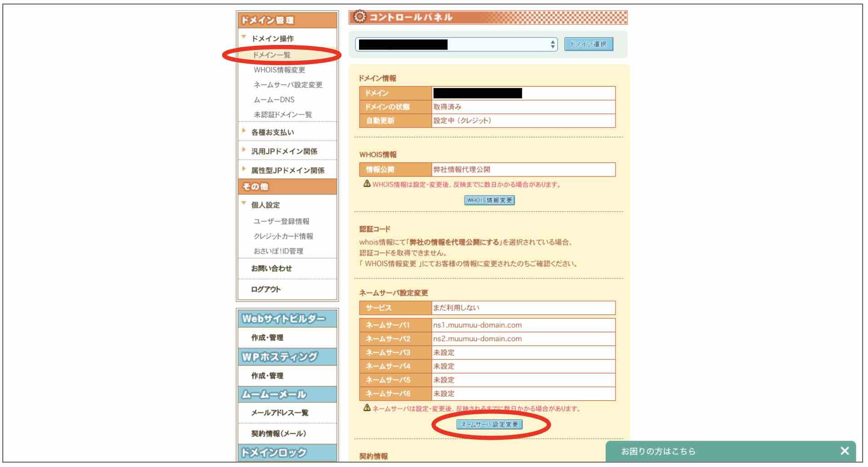The image size is (868, 467).
Task: Open メールアドレス一覧 under ムームーメール
Action: tap(279, 413)
